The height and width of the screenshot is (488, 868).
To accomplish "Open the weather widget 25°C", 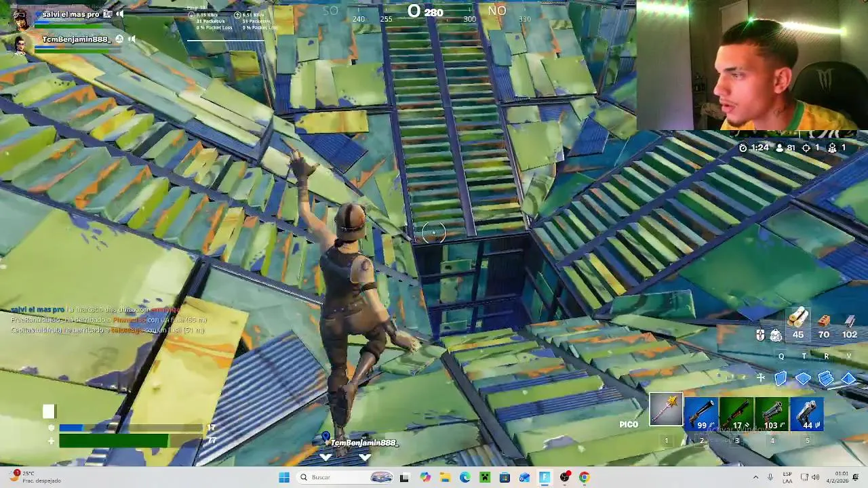I will (x=35, y=477).
